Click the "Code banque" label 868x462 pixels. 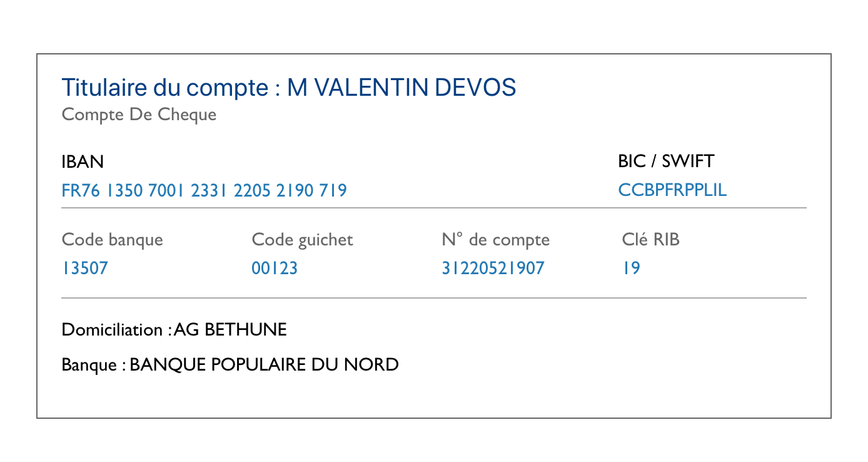pyautogui.click(x=113, y=240)
